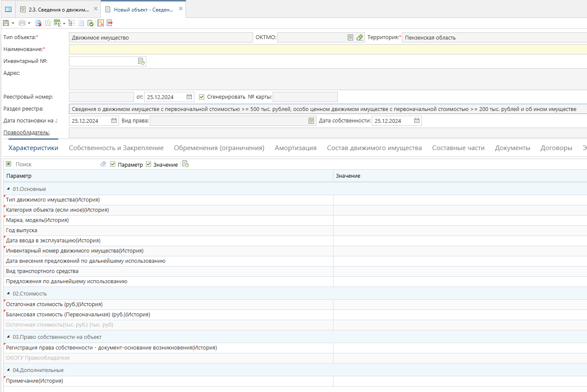587x392 pixels.
Task: Clear search with the eraser icon
Action: point(103,164)
